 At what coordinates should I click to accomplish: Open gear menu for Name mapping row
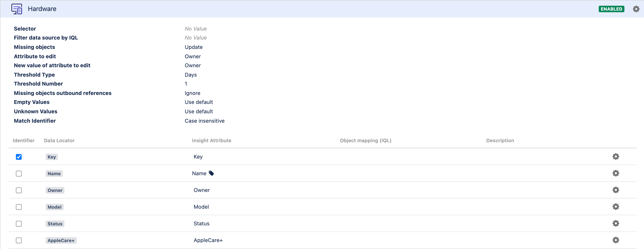(615, 173)
